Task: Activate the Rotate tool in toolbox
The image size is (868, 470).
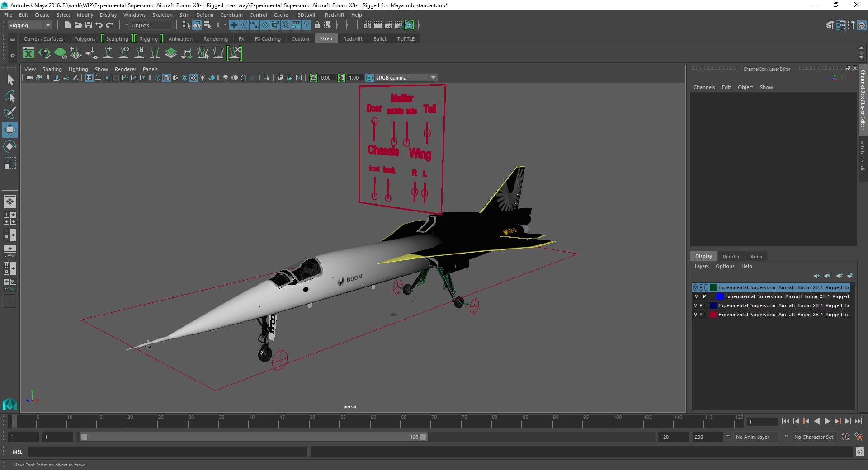Action: [10, 146]
